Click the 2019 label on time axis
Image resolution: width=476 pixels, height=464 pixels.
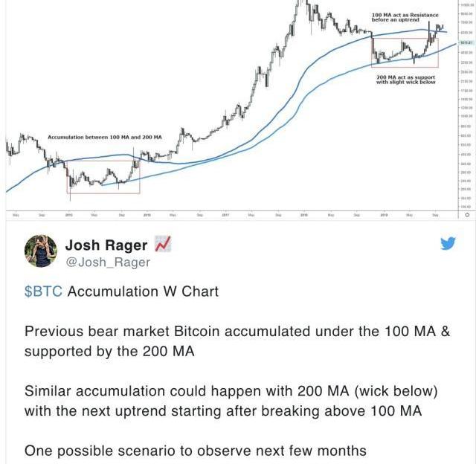click(384, 215)
